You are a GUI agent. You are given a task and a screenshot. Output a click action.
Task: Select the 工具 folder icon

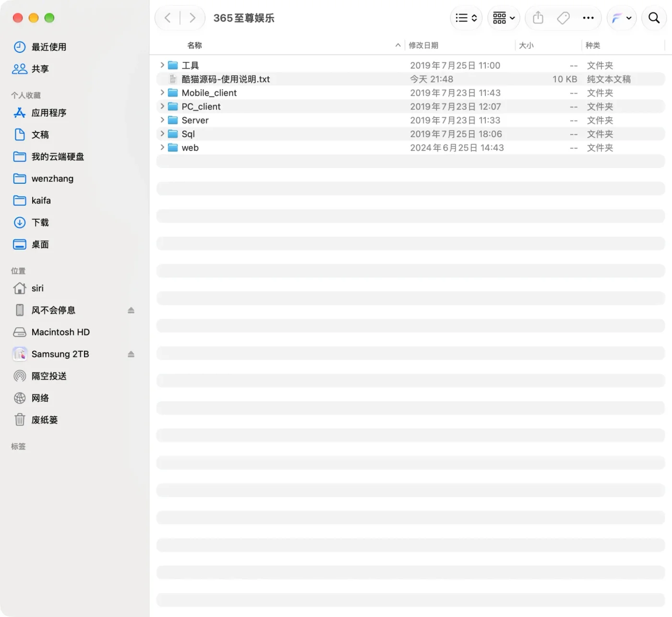[173, 65]
